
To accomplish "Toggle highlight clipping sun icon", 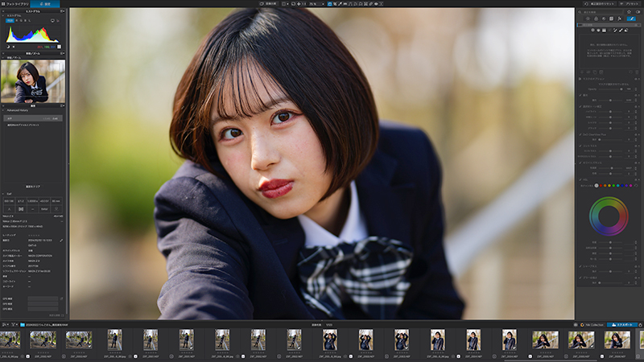I will (x=14, y=47).
